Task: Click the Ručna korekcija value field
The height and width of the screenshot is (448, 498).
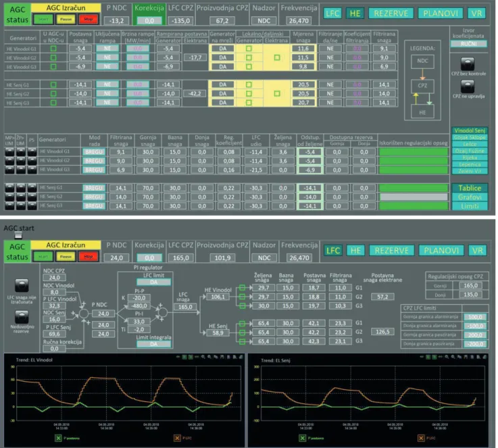Action: point(54,349)
